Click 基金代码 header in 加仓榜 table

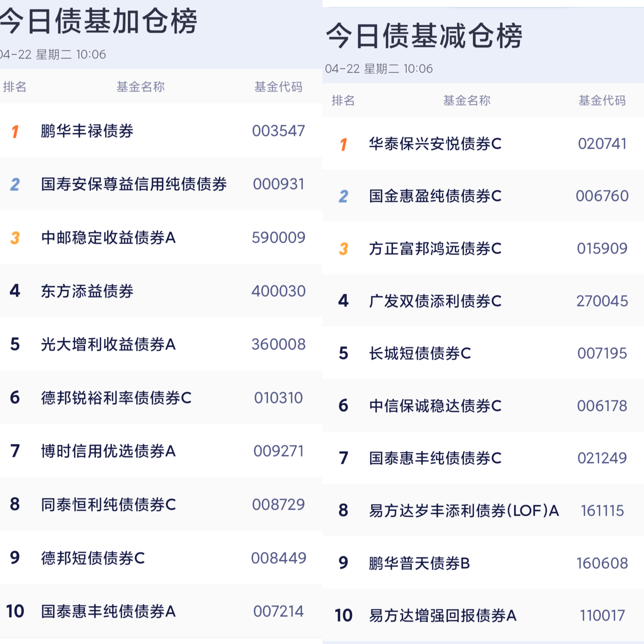[x=278, y=87]
